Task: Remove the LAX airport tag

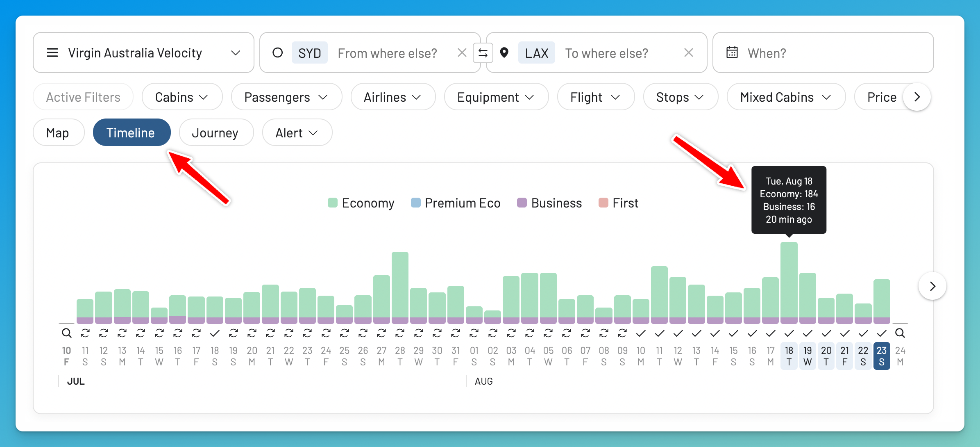Action: point(536,53)
